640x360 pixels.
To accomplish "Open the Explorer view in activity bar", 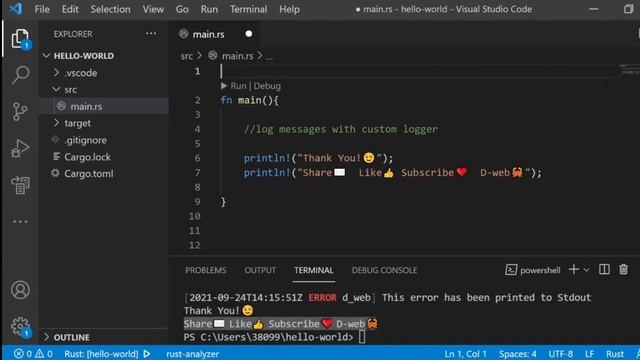I will coord(20,39).
